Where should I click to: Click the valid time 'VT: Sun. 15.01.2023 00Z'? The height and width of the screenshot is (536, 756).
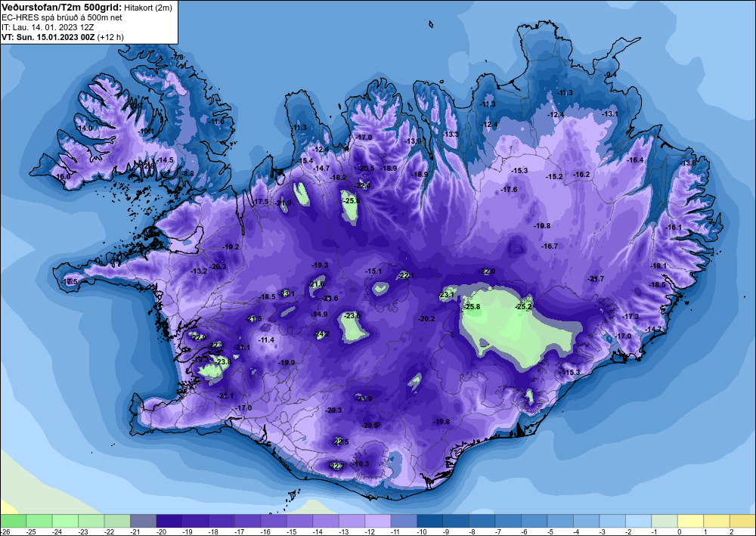48,36
